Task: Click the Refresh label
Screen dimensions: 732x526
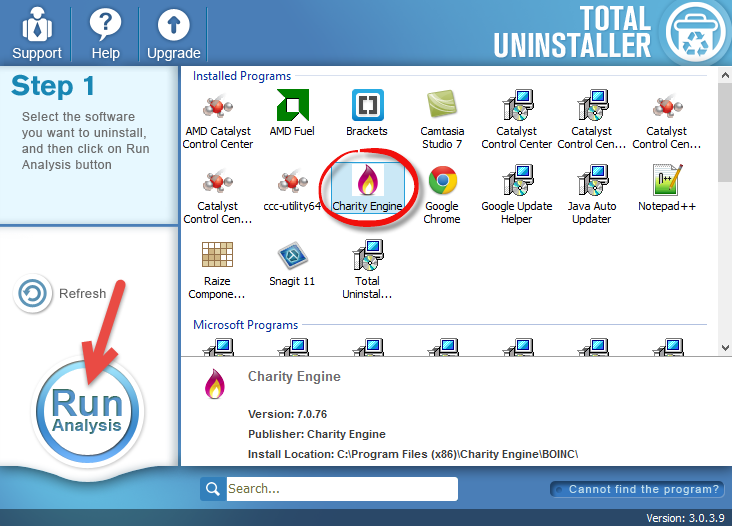Action: [83, 294]
